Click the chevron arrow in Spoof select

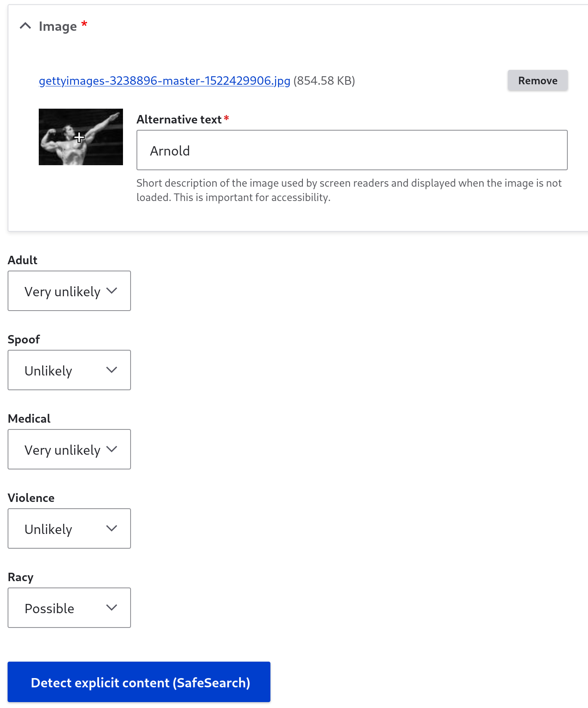[112, 370]
